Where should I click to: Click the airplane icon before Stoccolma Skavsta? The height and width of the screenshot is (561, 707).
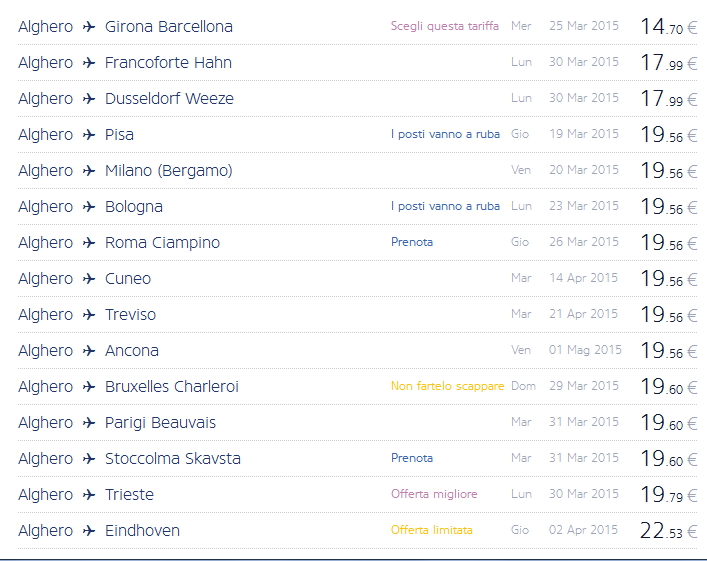tap(89, 459)
